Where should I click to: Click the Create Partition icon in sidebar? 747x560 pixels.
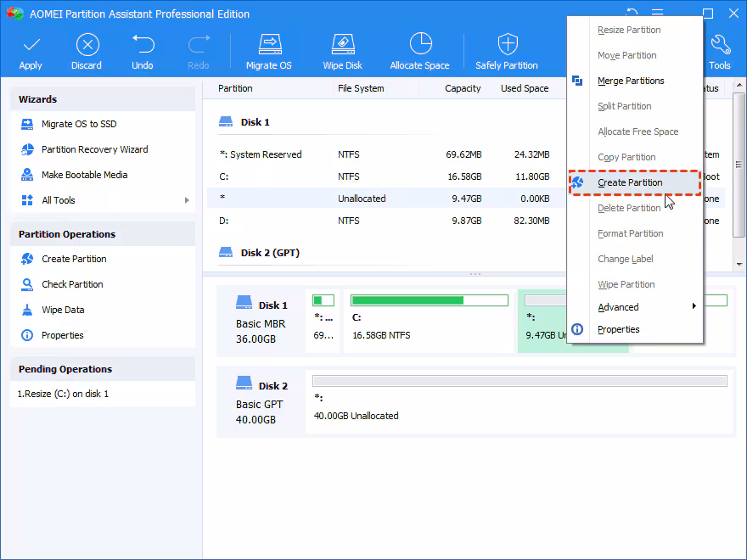coord(27,259)
